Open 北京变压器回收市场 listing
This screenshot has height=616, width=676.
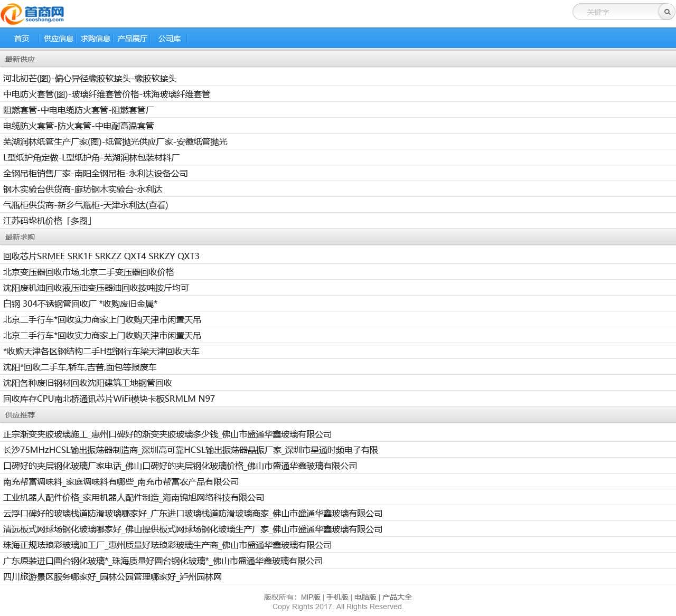pos(89,272)
